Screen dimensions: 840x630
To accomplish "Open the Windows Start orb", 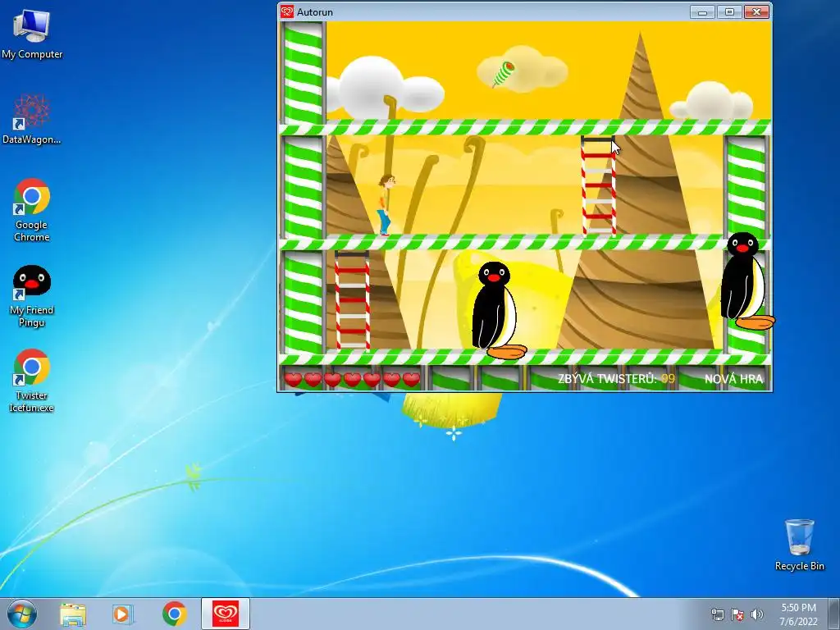I will coord(22,614).
